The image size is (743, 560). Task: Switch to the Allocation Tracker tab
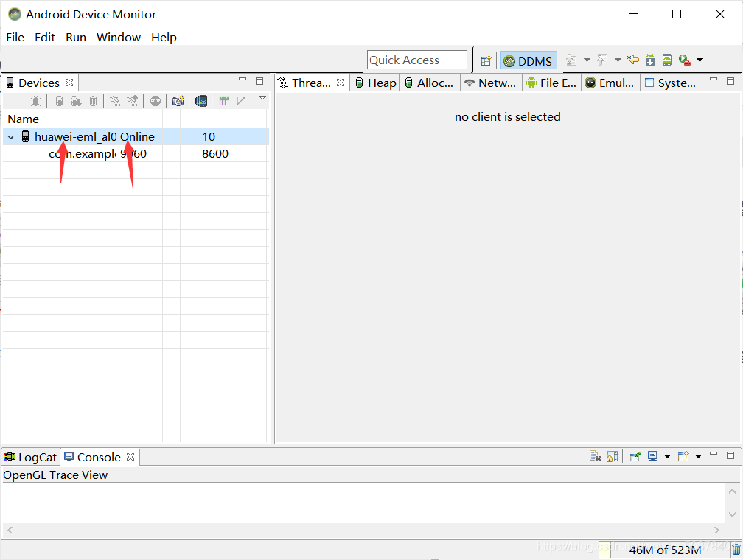coord(430,83)
